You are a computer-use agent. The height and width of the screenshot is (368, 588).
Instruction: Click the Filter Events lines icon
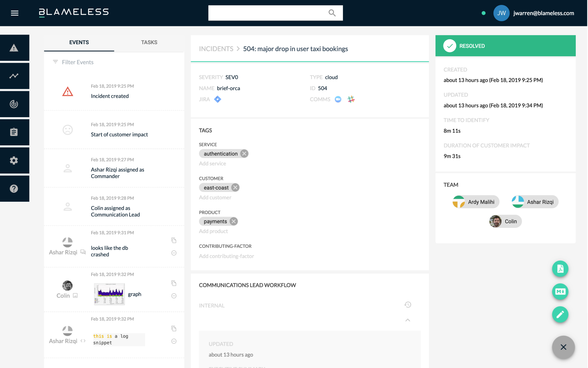pyautogui.click(x=55, y=62)
